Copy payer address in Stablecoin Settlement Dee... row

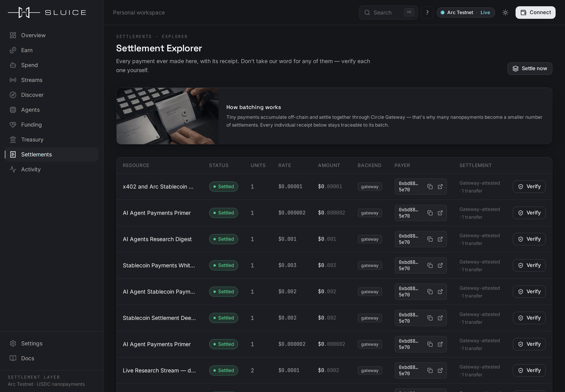430,318
